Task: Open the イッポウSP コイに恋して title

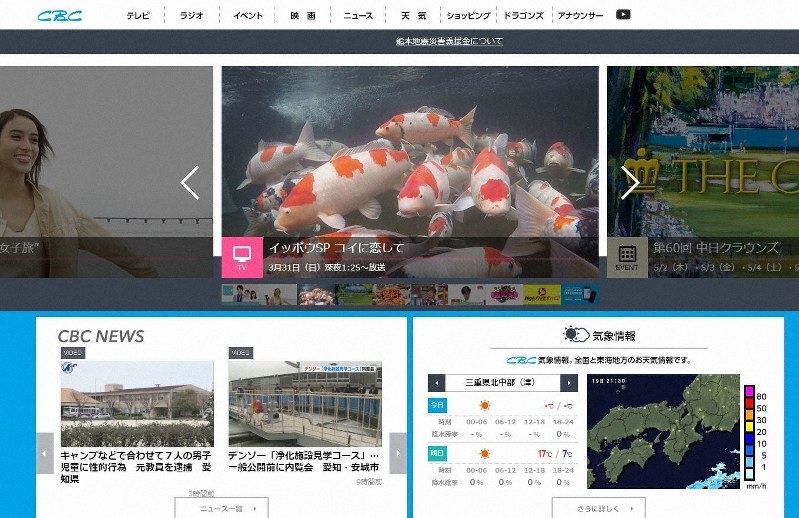Action: pyautogui.click(x=336, y=248)
